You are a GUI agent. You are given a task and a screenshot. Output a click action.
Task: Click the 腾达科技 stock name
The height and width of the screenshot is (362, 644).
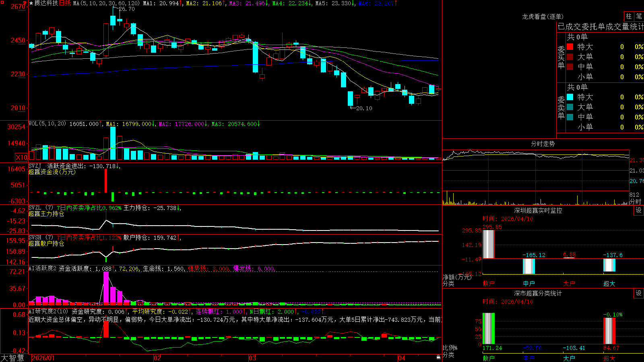[x=46, y=3]
